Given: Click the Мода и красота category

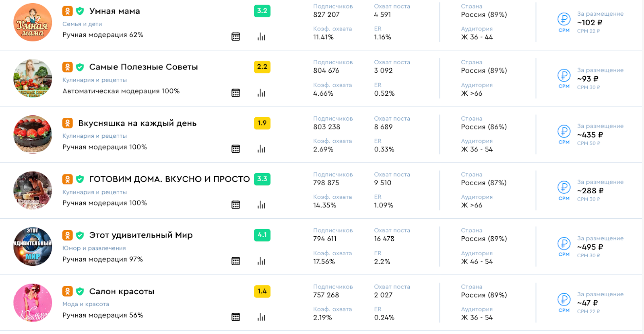Looking at the screenshot, I should 86,304.
